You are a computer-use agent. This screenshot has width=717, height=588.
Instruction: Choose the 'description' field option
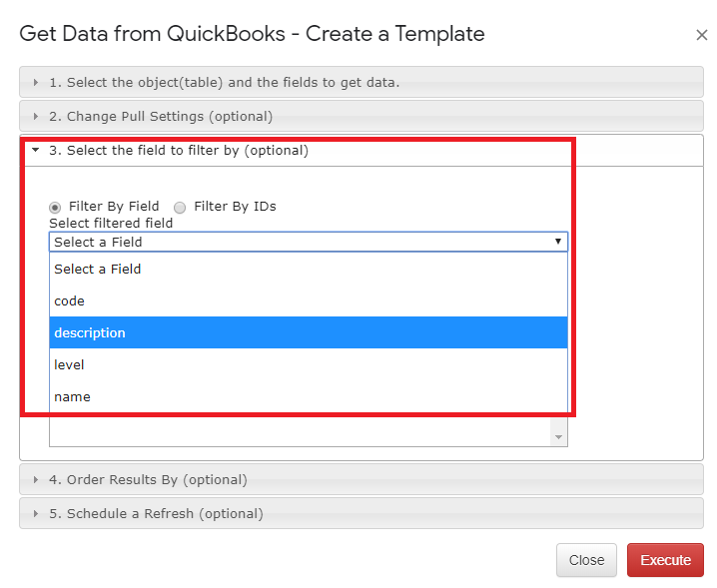[309, 332]
